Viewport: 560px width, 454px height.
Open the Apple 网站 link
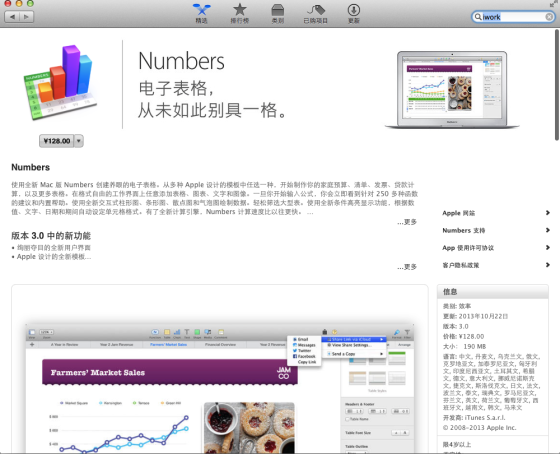click(x=459, y=213)
